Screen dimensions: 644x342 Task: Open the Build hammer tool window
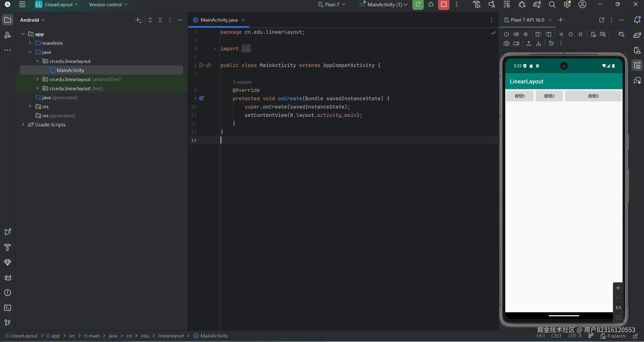[8, 247]
